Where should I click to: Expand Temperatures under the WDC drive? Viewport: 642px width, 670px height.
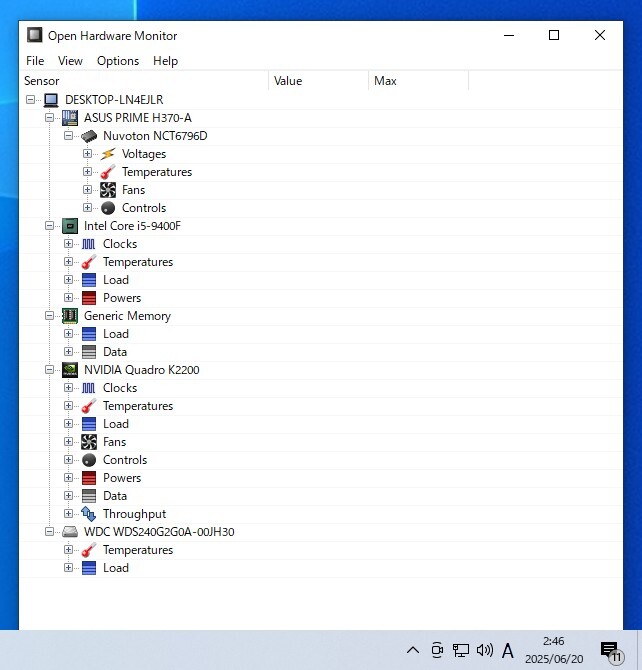pos(68,550)
